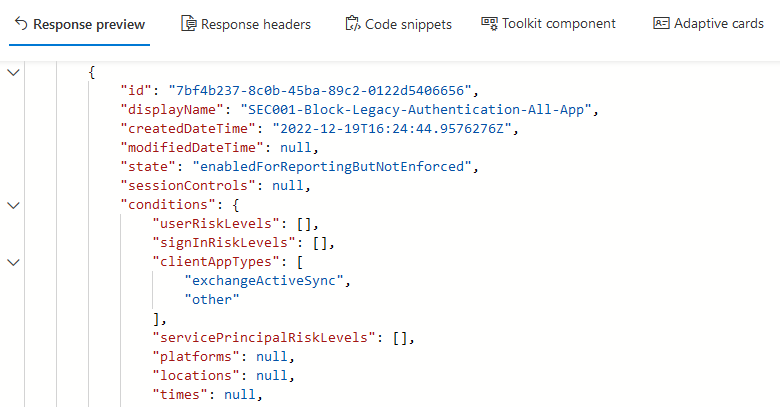The height and width of the screenshot is (407, 780).
Task: Collapse the top-level JSON object chevron
Action: (13, 72)
